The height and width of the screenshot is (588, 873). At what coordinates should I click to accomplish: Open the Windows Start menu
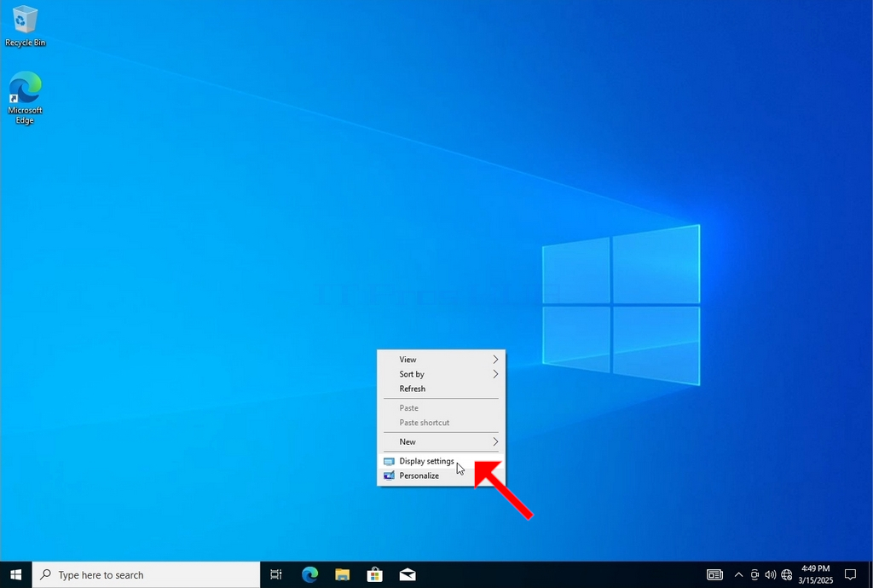pyautogui.click(x=15, y=574)
